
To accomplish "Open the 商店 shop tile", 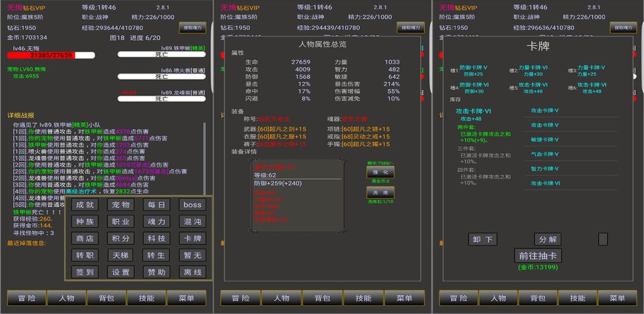I will pyautogui.click(x=85, y=239).
